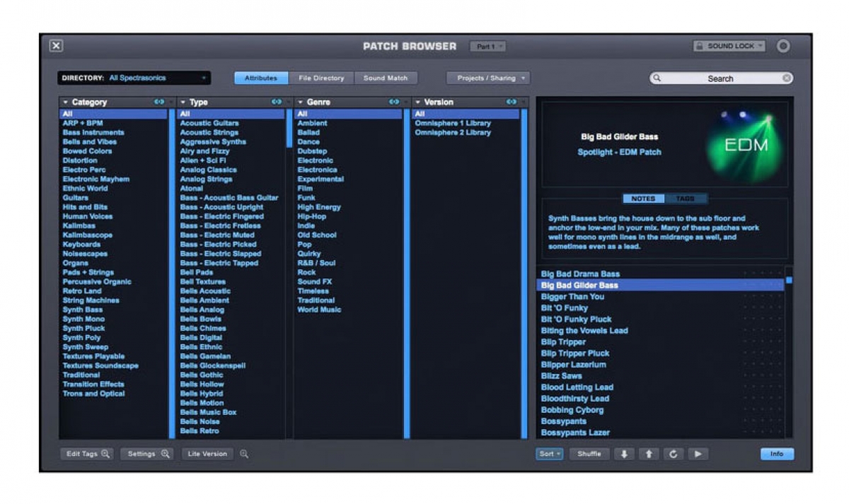Screen dimensions: 849x504
Task: Click the link arrows icon in the Category column header
Action: coord(159,102)
